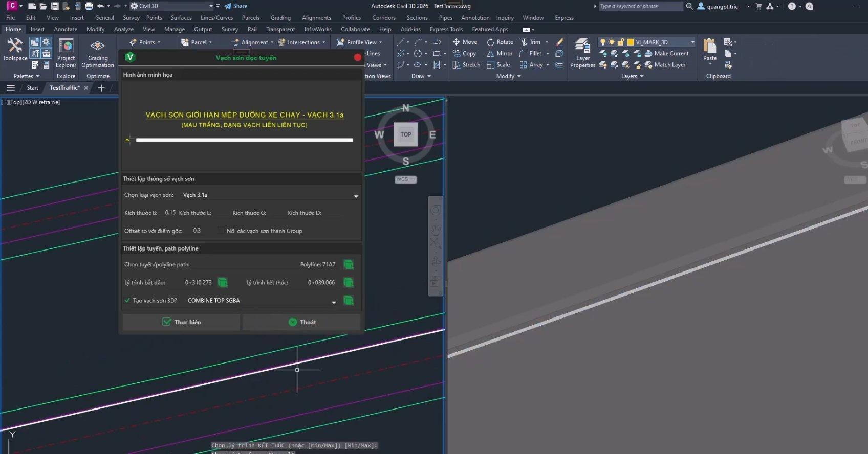Pick end station with green icon
This screenshot has height=454, width=868.
[x=349, y=282]
